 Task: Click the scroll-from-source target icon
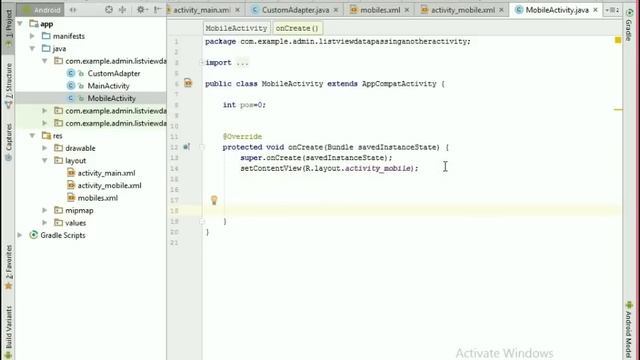(x=109, y=9)
